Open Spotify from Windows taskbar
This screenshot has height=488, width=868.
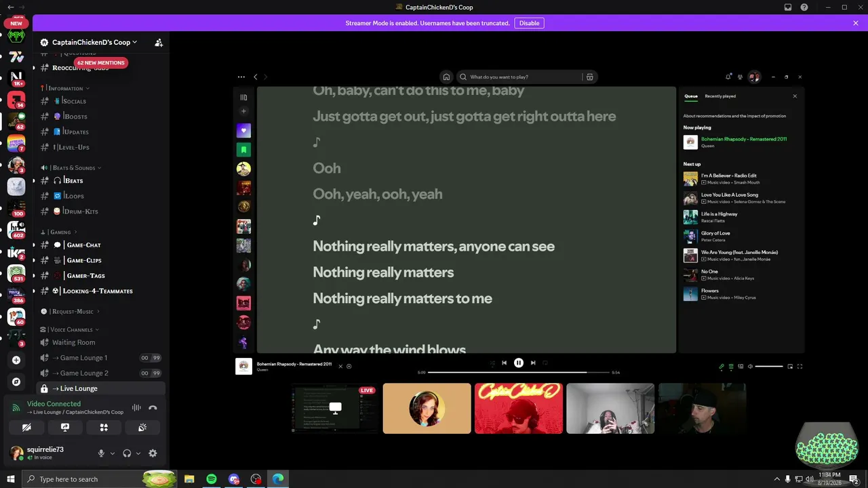point(212,479)
